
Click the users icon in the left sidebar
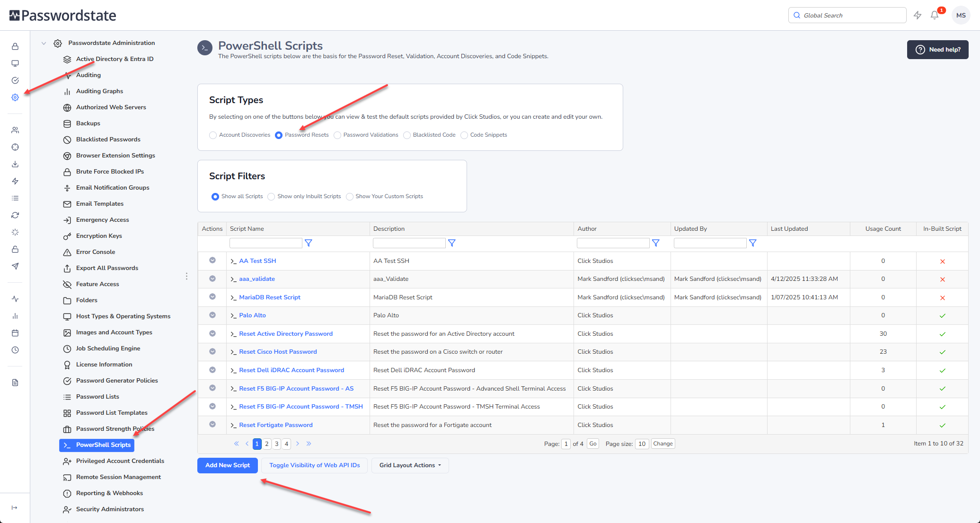pos(15,130)
